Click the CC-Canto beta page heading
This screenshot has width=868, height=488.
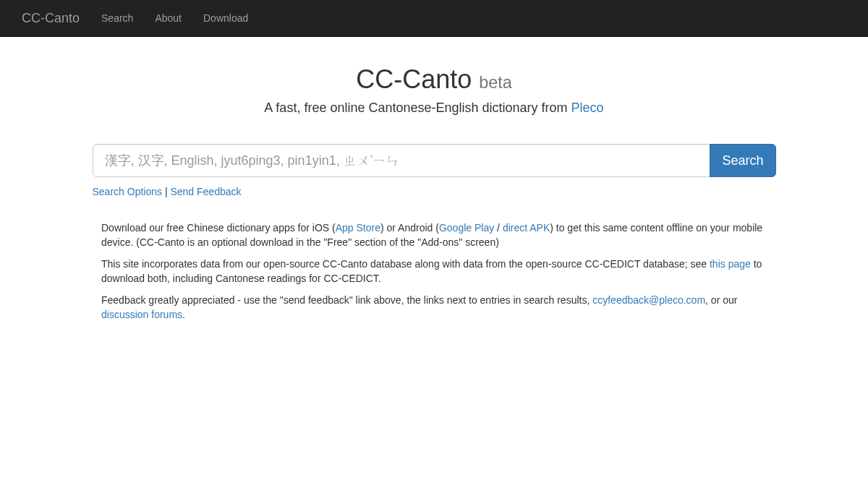click(x=434, y=80)
